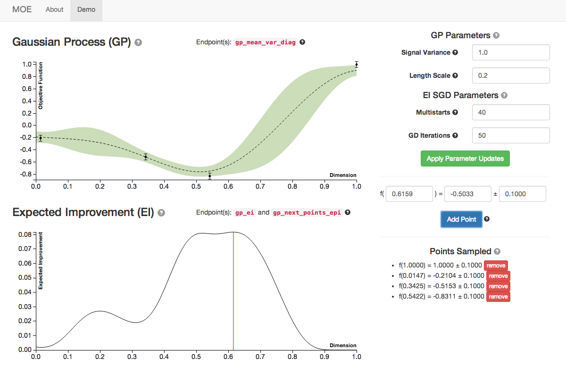Click GP sample point near x=0.34

tap(146, 157)
